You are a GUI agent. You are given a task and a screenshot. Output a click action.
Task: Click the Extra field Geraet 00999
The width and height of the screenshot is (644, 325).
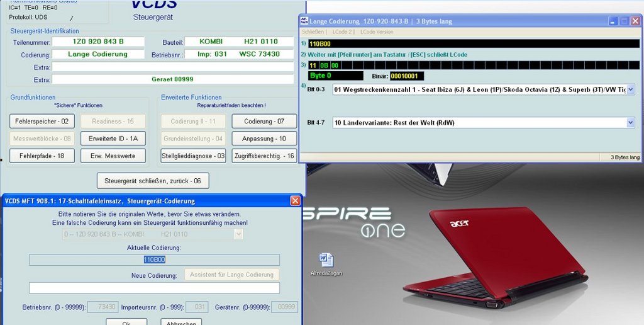pos(173,79)
